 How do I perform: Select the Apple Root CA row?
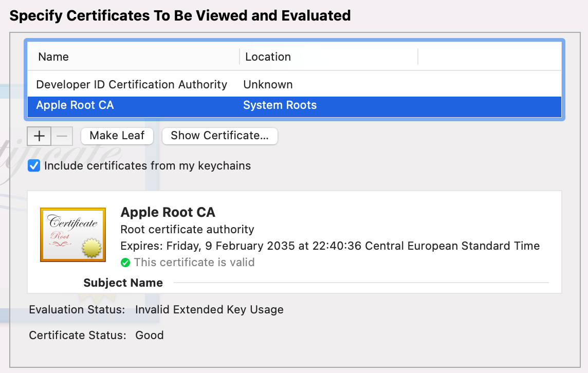point(295,107)
